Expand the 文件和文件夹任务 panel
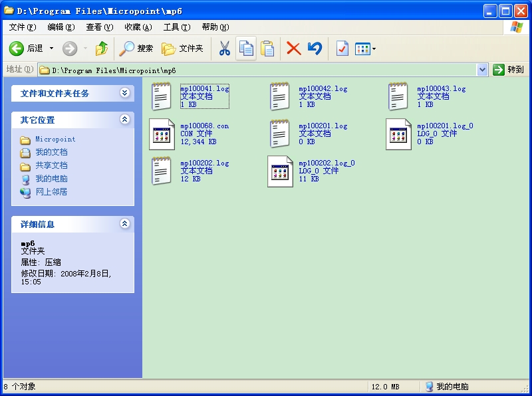532x396 pixels. (x=124, y=93)
